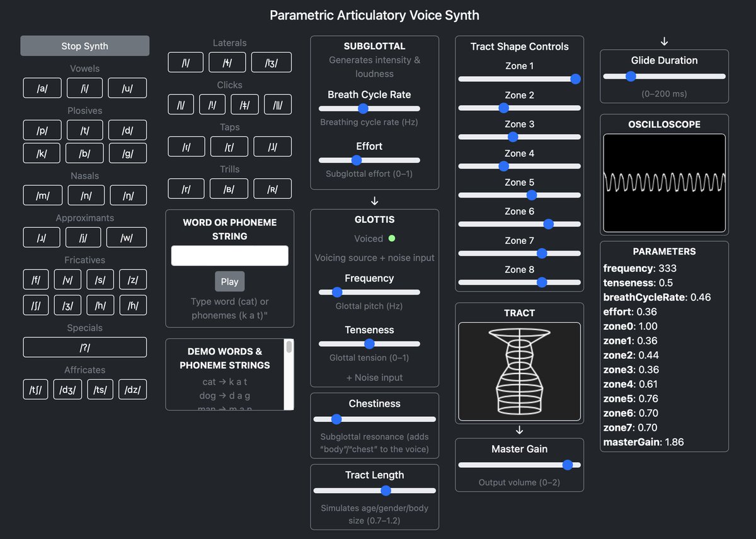Click the demo words list scrollbar

click(x=289, y=375)
